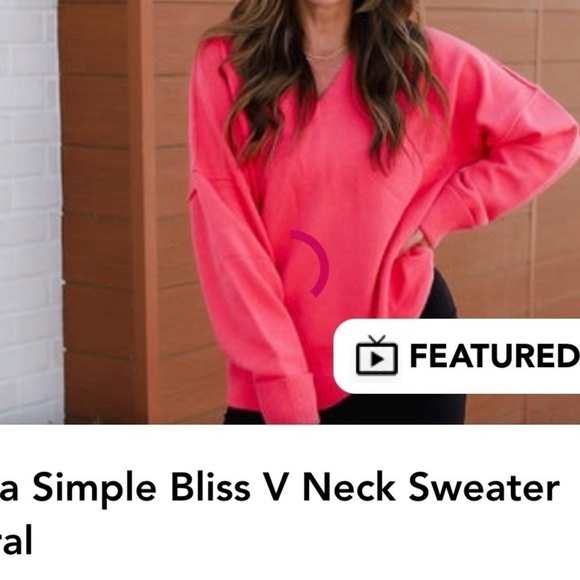The height and width of the screenshot is (580, 580).
Task: Click the antenna on the TV icon
Action: (x=377, y=339)
